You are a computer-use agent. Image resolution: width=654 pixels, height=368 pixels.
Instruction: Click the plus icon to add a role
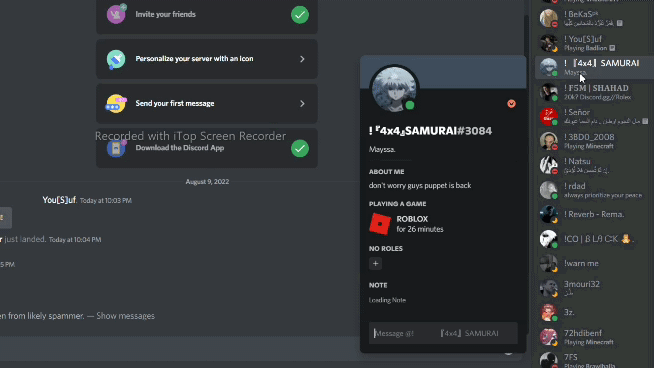point(375,264)
